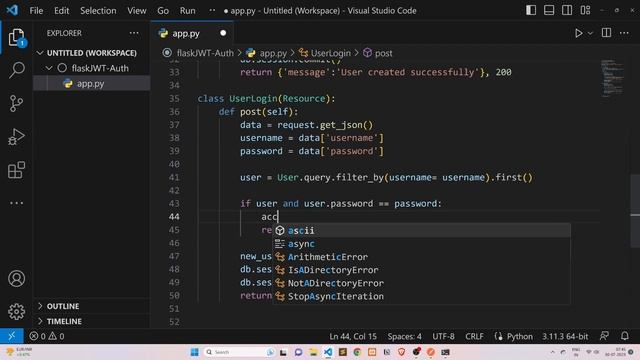Open the Run menu
This screenshot has height=360, width=640.
coord(188,11)
